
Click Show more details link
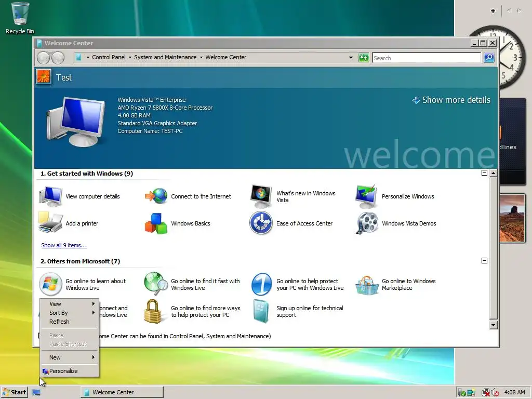451,100
